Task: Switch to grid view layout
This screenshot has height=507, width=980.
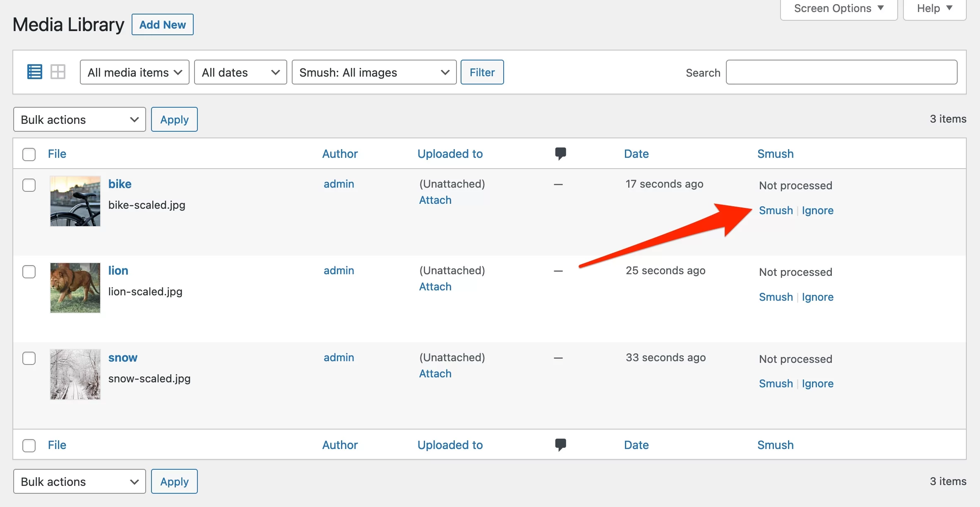Action: (58, 72)
